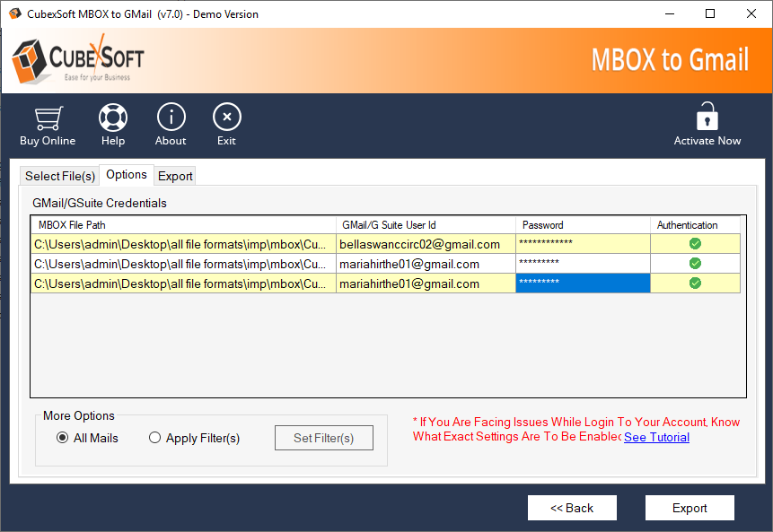Viewport: 773px width, 532px height.
Task: Open the Export tab
Action: click(175, 176)
